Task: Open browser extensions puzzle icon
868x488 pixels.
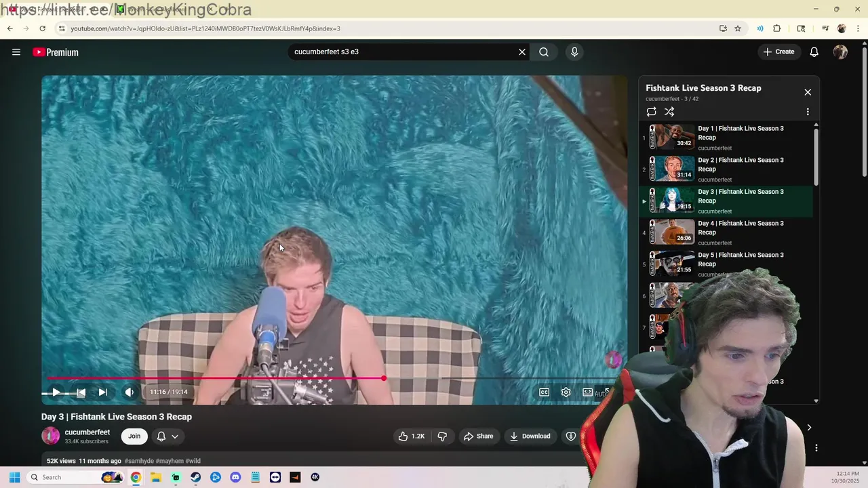Action: 777,28
